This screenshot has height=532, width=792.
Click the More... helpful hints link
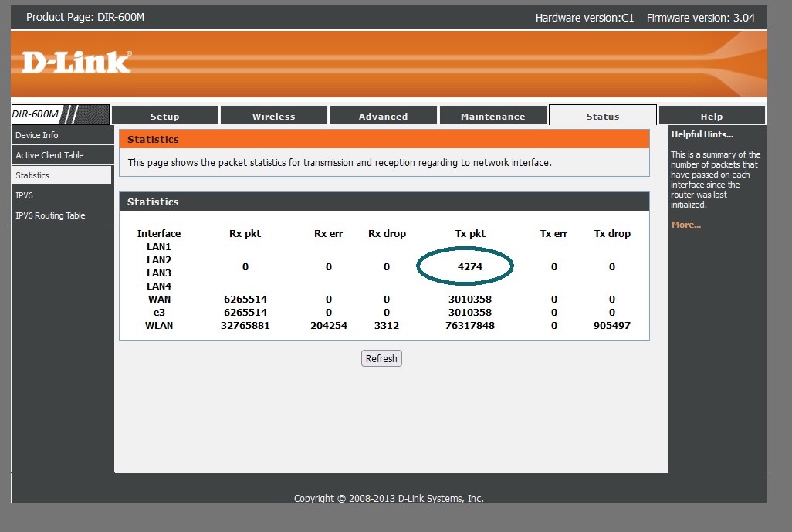(x=686, y=225)
